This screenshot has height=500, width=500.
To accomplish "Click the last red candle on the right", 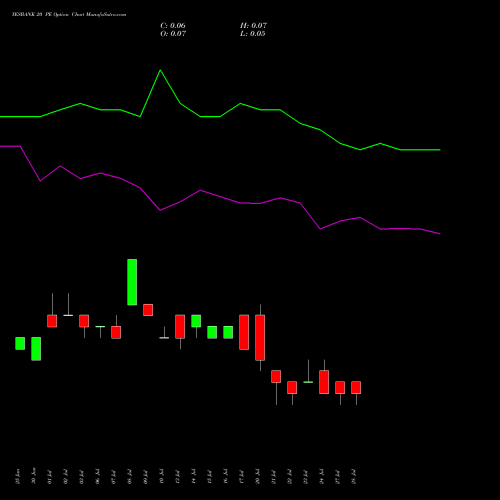I will tap(356, 387).
